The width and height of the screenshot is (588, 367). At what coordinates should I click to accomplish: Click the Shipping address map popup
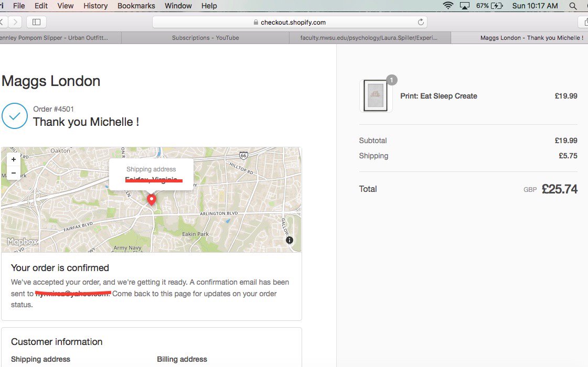click(x=151, y=174)
